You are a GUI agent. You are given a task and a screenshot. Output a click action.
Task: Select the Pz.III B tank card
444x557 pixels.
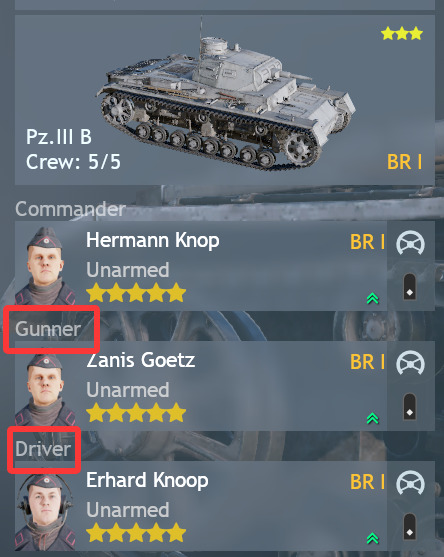tap(225, 100)
